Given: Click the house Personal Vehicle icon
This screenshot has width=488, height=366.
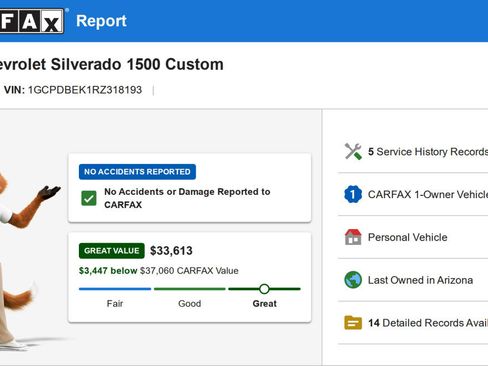Looking at the screenshot, I should click(353, 237).
